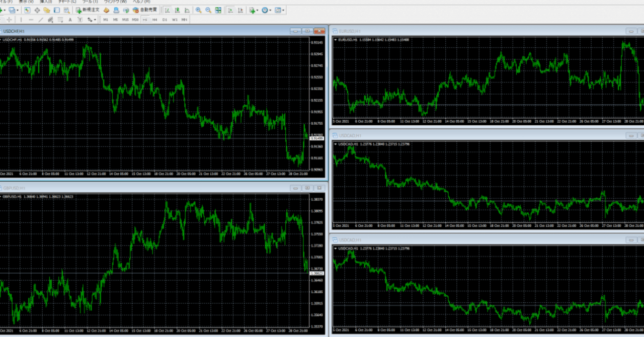Image resolution: width=644 pixels, height=337 pixels.
Task: Open the Profiles toolbar icon
Action: point(12,10)
